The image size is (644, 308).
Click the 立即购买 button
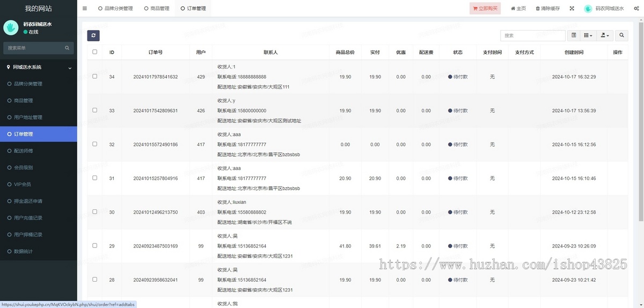click(485, 9)
